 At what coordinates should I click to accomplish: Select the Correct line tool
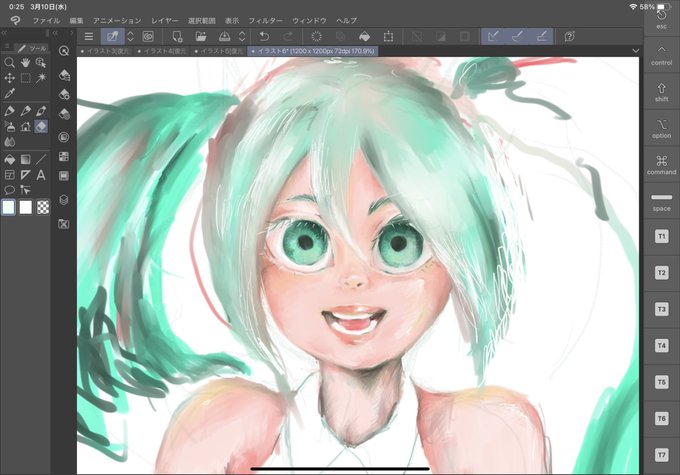click(x=26, y=190)
